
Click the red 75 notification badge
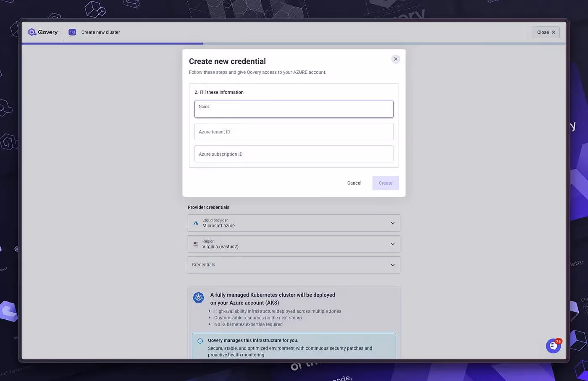[558, 340]
